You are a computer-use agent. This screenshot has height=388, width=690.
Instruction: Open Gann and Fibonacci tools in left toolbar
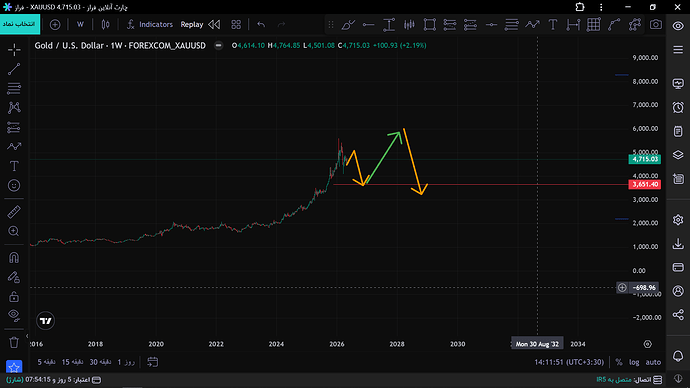[14, 88]
